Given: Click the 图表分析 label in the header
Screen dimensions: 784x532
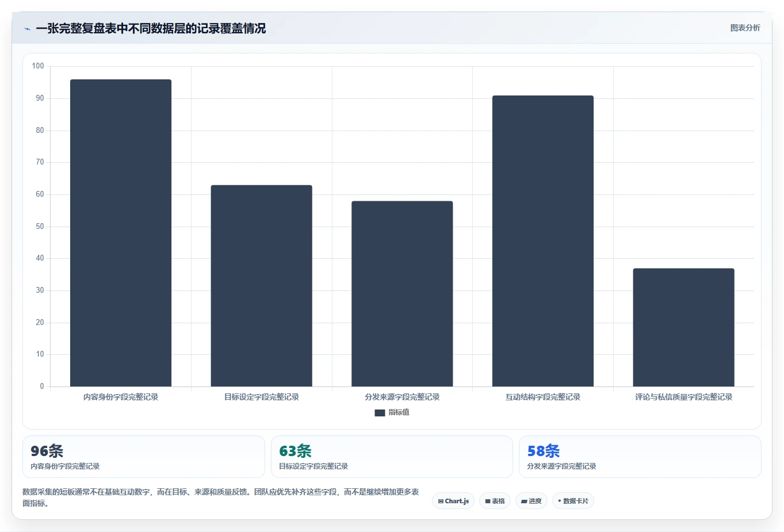Looking at the screenshot, I should [745, 28].
